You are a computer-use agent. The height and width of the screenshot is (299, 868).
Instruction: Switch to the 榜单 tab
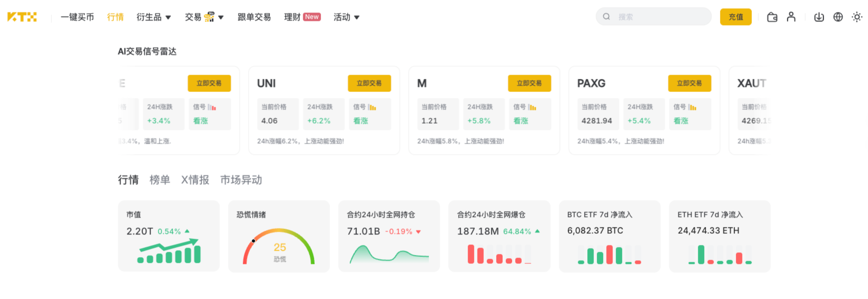click(160, 180)
